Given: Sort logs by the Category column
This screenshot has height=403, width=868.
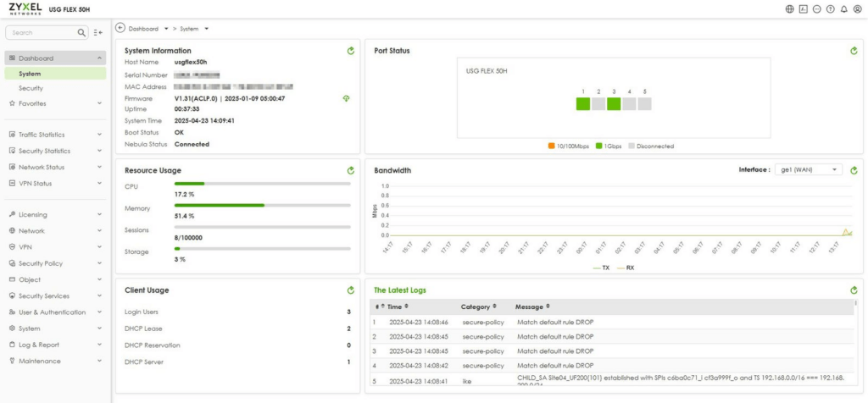Looking at the screenshot, I should coord(478,306).
